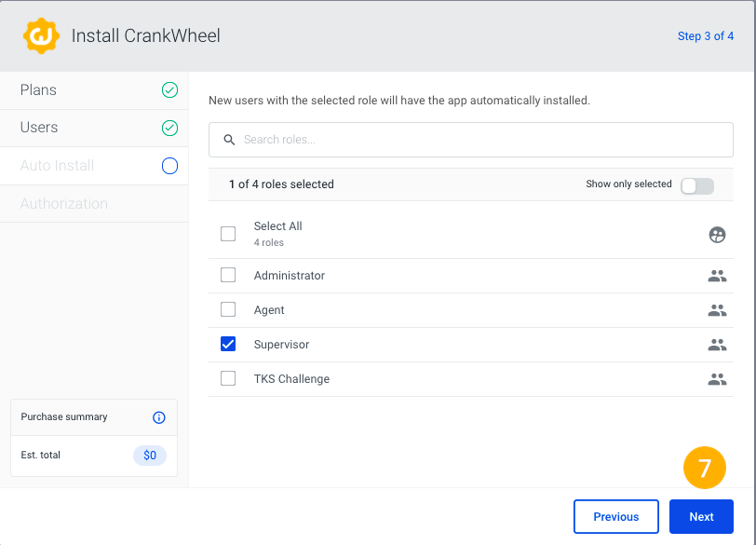
Task: Click the Auto Install step circle icon
Action: point(169,166)
